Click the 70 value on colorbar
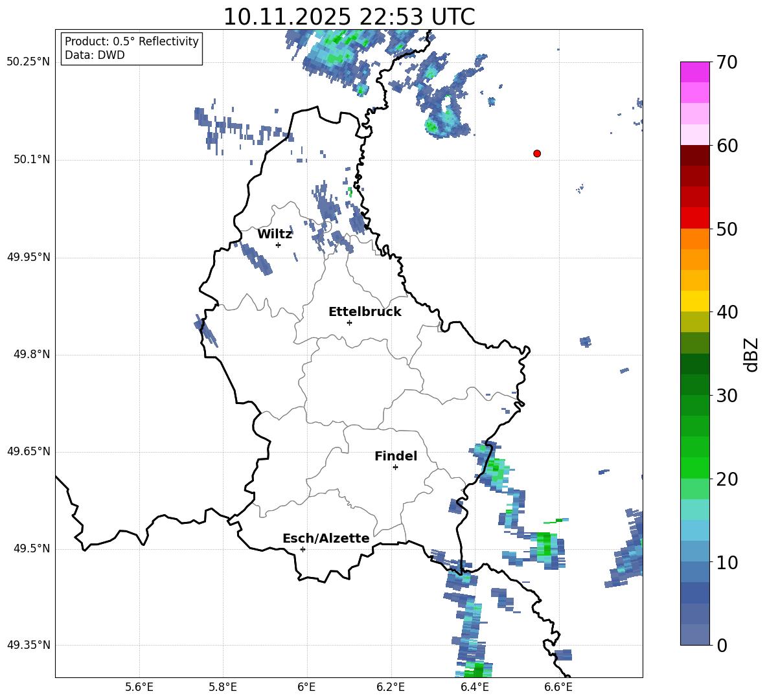The width and height of the screenshot is (767, 700). pos(727,62)
